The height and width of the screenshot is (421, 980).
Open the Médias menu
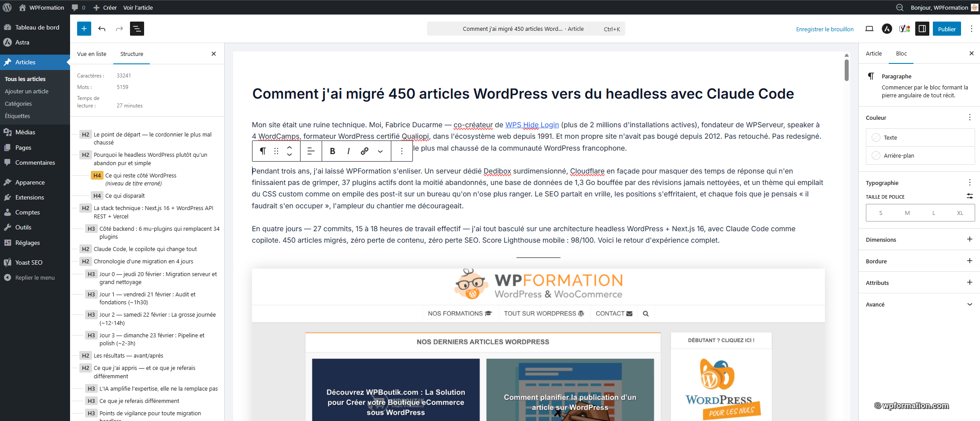35,132
